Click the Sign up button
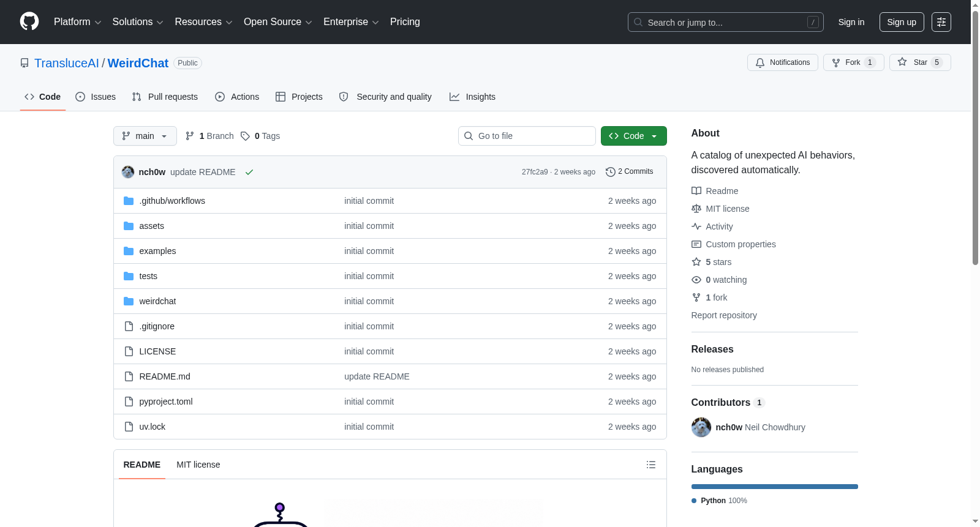 click(902, 22)
